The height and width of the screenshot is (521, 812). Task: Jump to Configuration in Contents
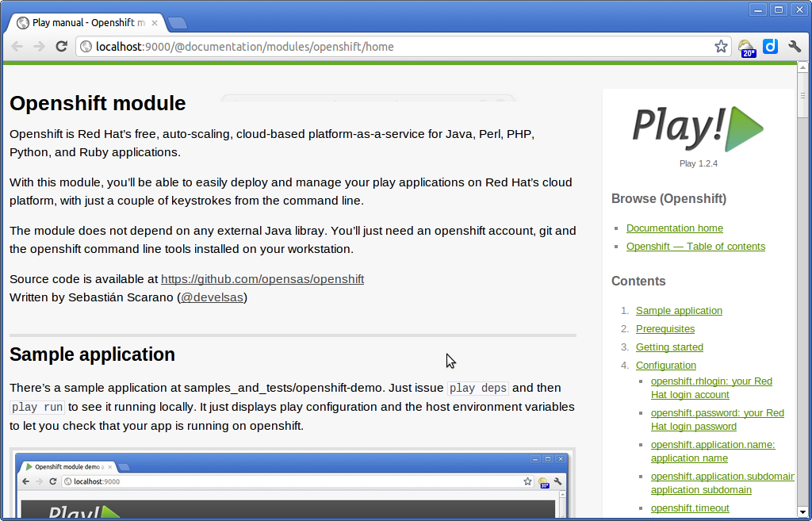pos(666,365)
